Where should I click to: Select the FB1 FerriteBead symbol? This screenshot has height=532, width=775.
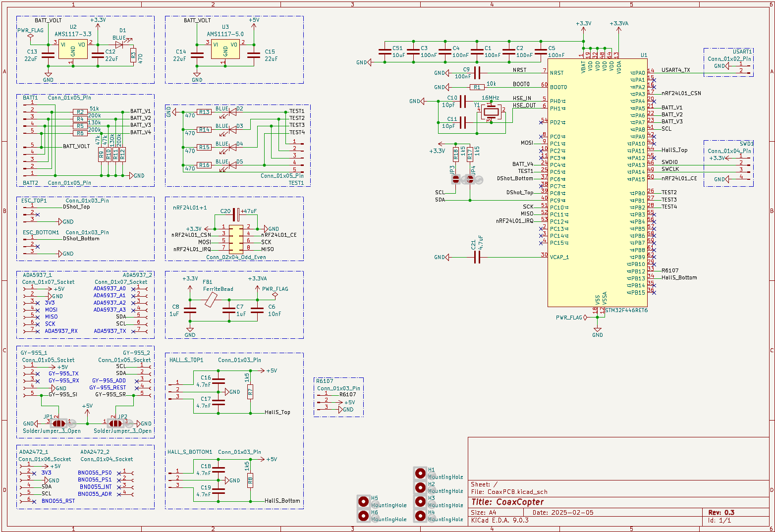point(211,299)
